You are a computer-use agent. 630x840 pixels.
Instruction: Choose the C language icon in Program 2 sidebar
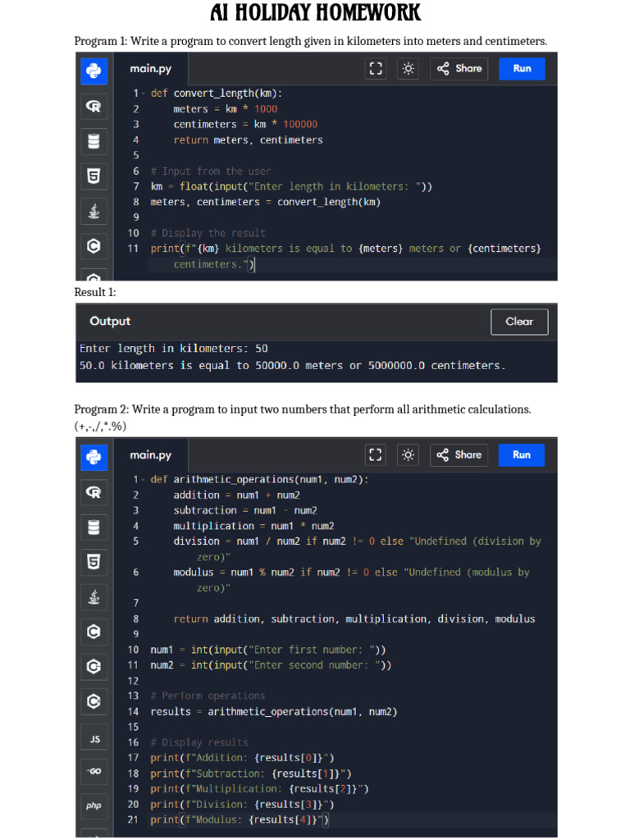click(94, 632)
